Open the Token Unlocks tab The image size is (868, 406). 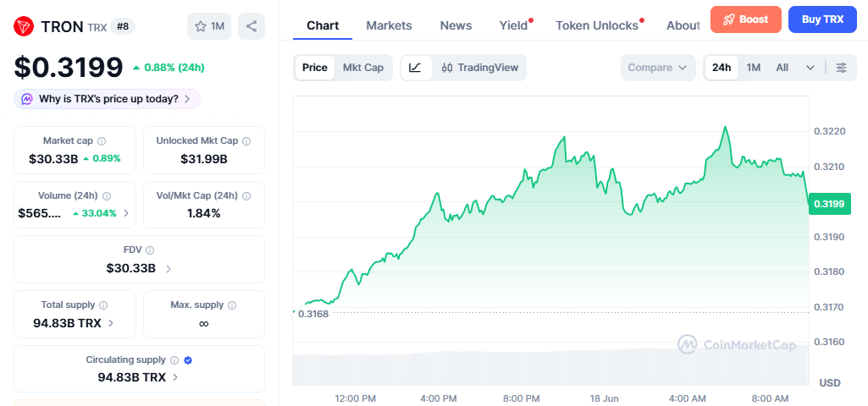pos(597,25)
